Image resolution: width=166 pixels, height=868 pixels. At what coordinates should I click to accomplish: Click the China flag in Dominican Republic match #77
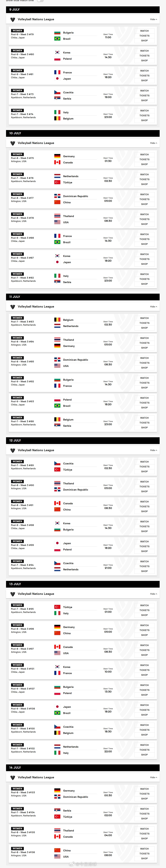click(57, 202)
